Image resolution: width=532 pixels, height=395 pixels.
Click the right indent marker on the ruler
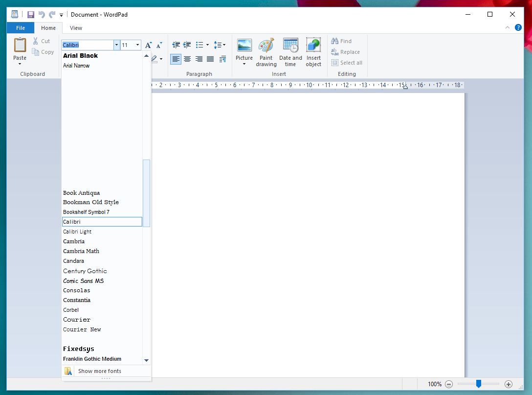[405, 87]
